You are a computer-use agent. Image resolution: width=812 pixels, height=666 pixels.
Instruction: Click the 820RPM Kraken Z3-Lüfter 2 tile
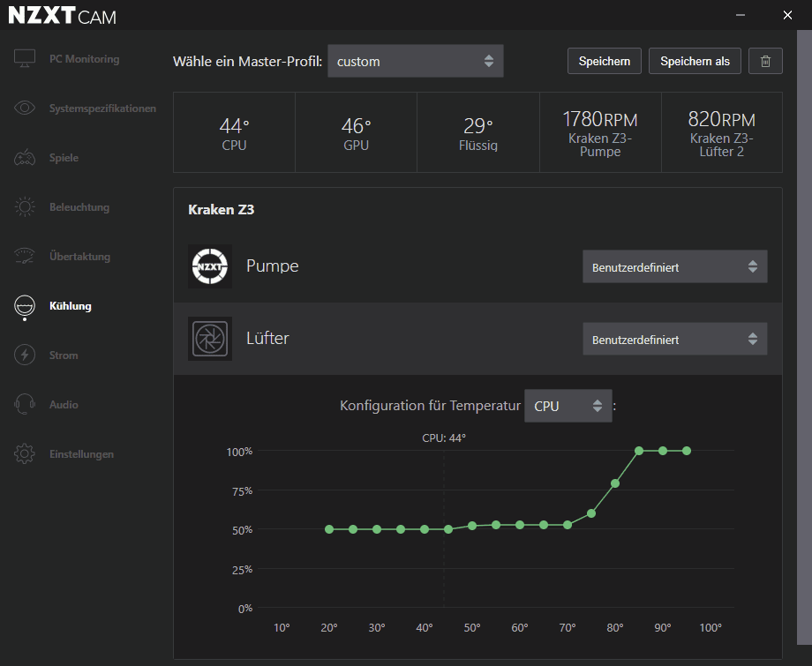tap(722, 132)
